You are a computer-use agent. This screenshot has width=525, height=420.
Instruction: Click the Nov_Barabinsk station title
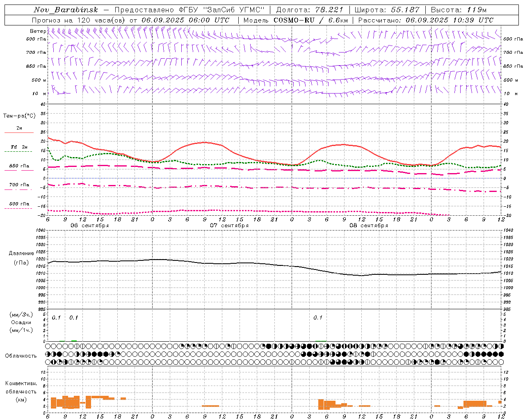point(66,10)
